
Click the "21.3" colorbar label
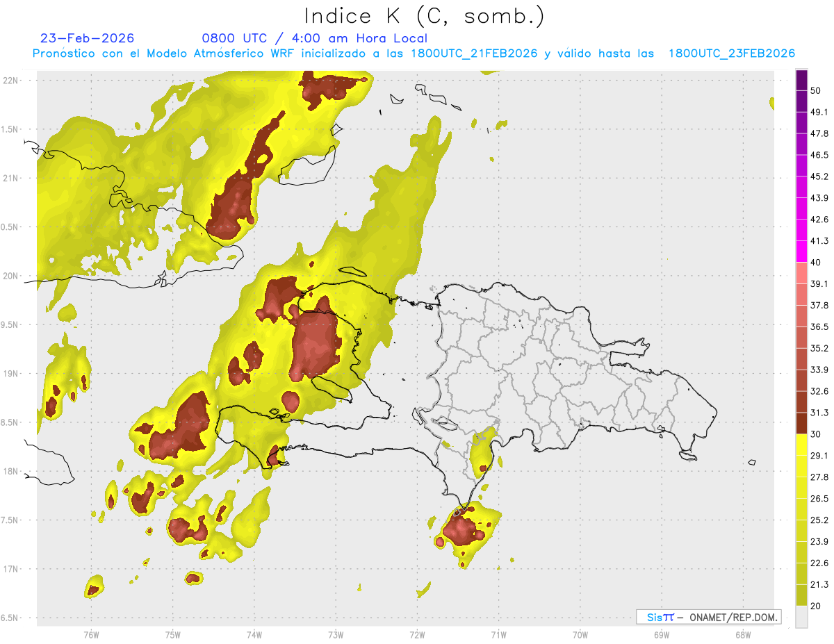819,585
